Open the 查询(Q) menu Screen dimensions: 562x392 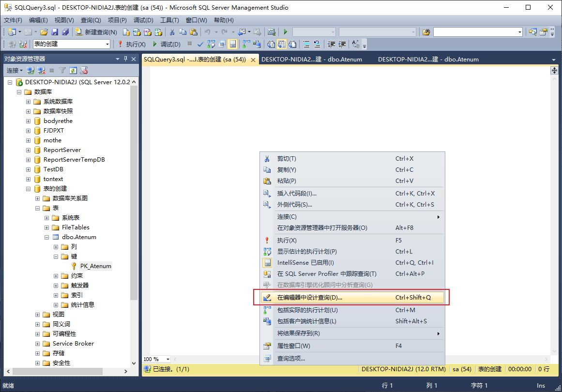pos(91,20)
